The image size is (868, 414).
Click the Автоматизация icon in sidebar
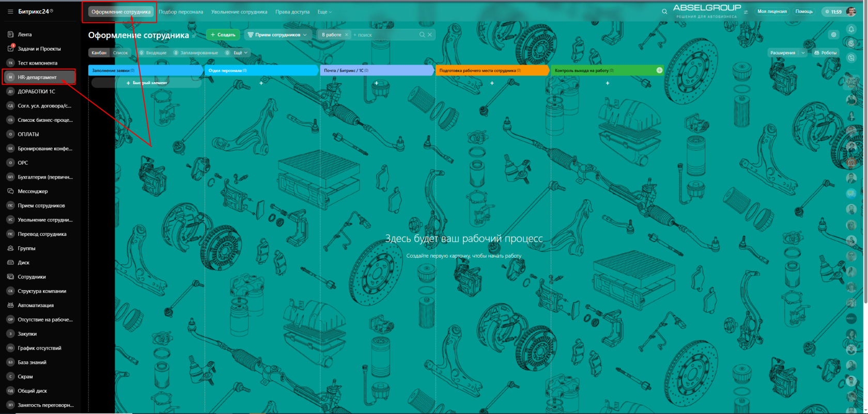click(x=10, y=305)
